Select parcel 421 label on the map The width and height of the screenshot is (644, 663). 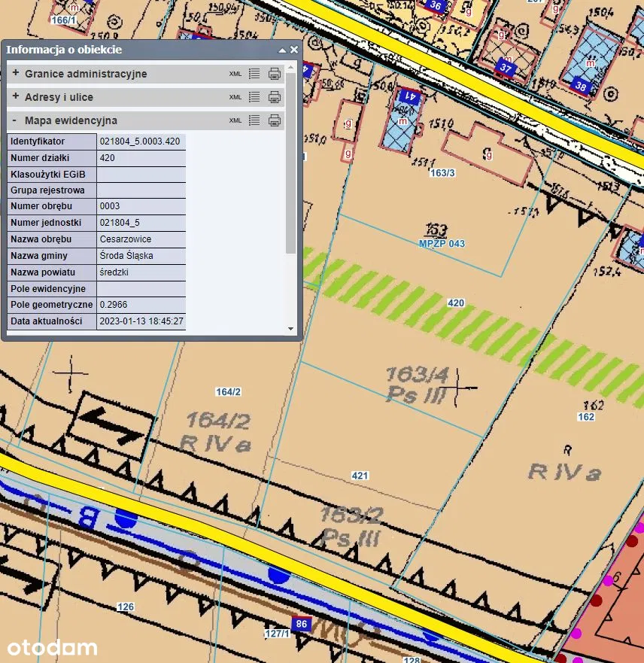click(x=360, y=476)
